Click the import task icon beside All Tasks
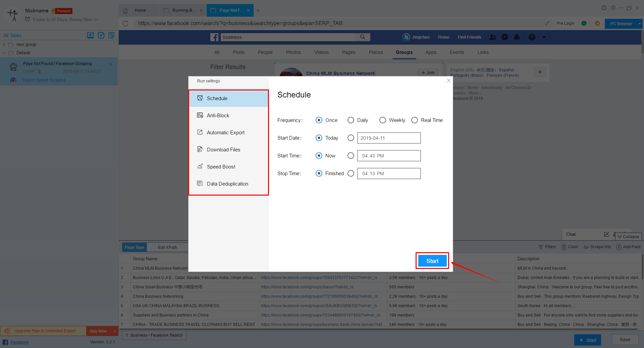The width and height of the screenshot is (644, 348). 90,35
